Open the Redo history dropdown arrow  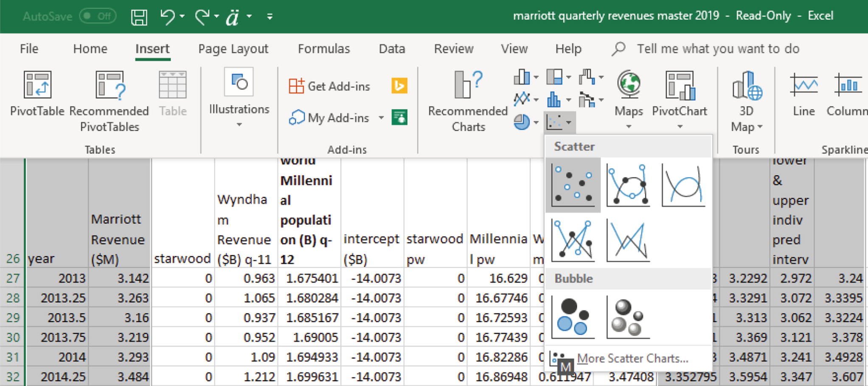[216, 16]
